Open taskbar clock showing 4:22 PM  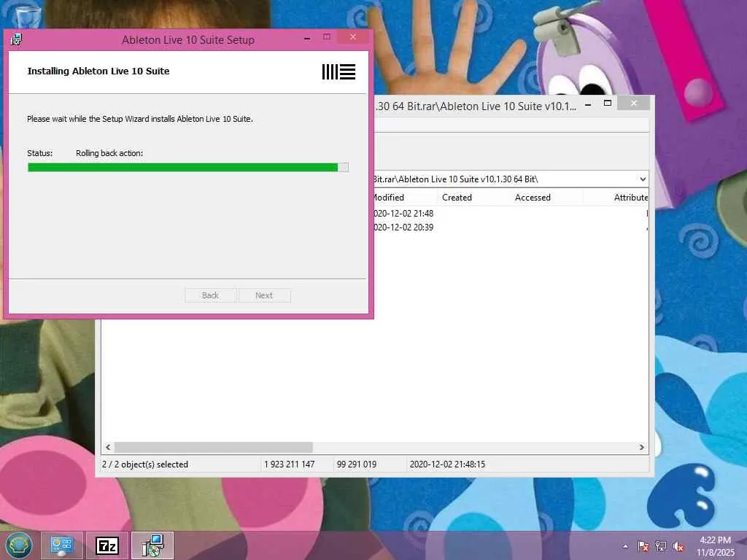(x=716, y=546)
